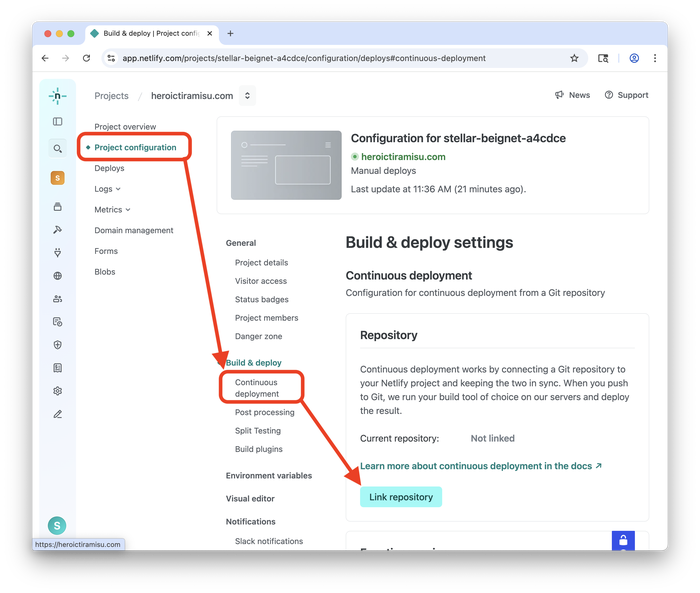This screenshot has height=593, width=700.
Task: Open Slack notifications settings
Action: [x=269, y=541]
